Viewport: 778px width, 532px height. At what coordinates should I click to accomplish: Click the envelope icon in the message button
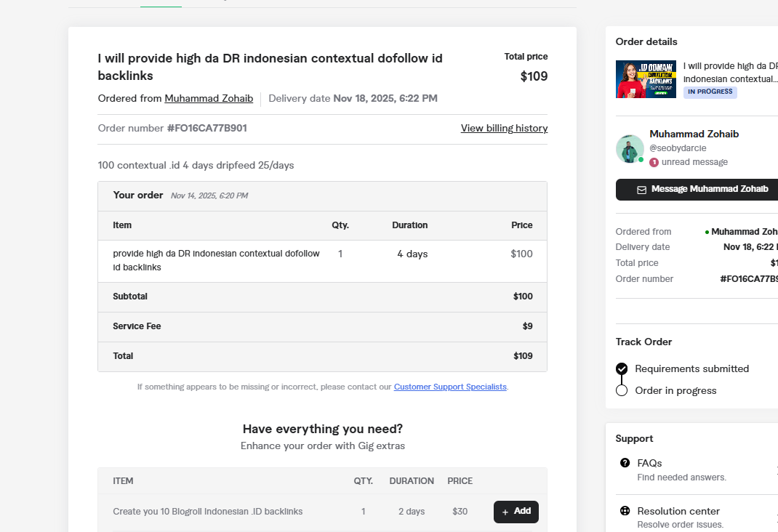[641, 190]
